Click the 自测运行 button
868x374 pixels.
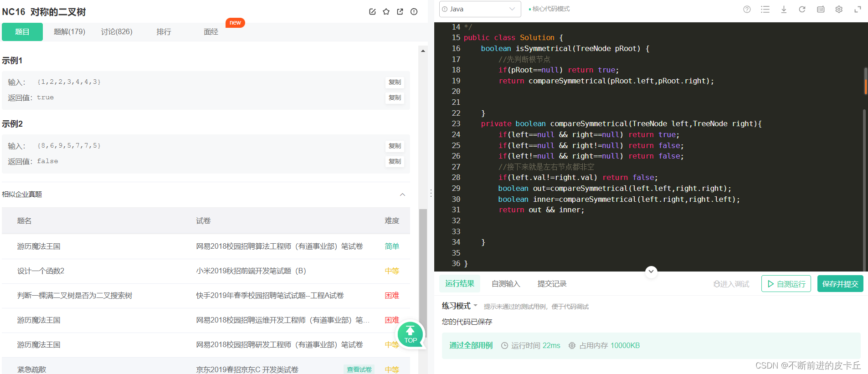pos(786,284)
